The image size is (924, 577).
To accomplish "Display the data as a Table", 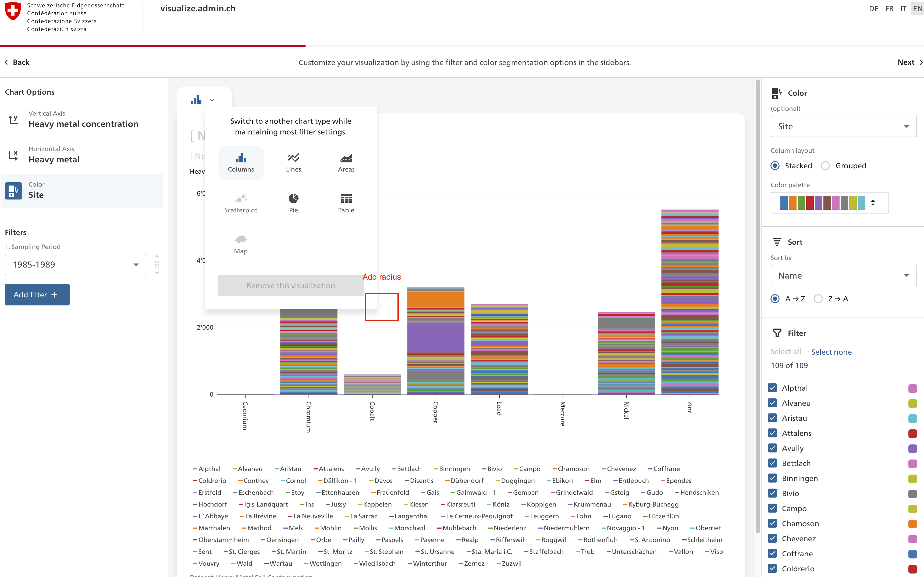I will point(345,203).
